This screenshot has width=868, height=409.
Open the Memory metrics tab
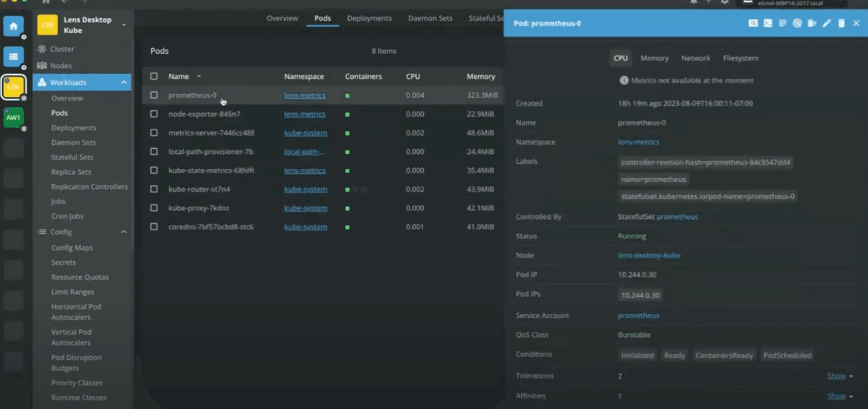(654, 58)
